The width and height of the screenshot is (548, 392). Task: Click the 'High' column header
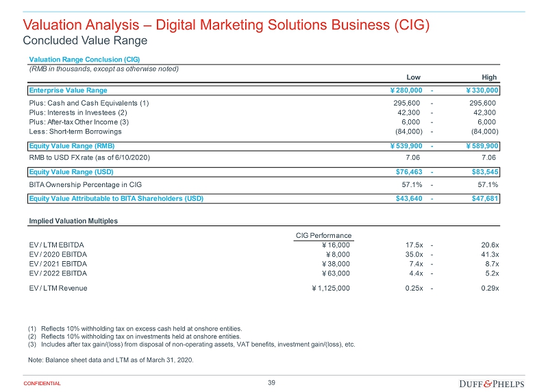(x=489, y=77)
